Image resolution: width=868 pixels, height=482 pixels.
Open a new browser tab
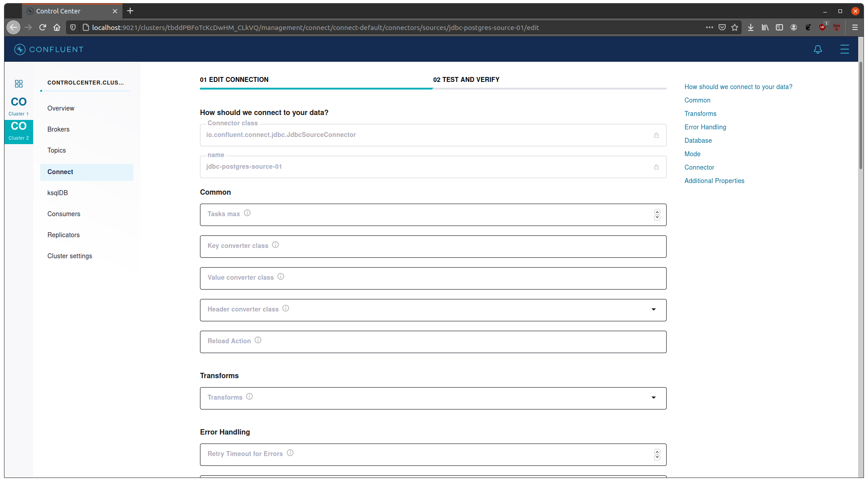click(x=130, y=11)
